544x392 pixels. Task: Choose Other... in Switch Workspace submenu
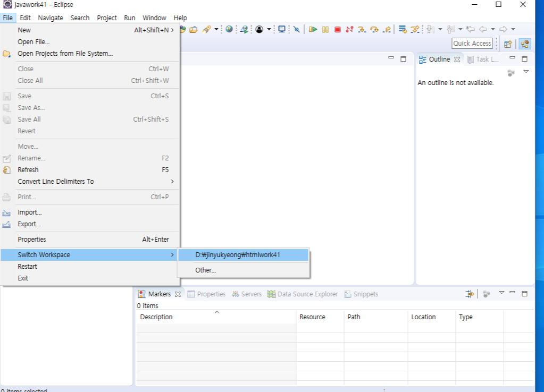click(243, 270)
